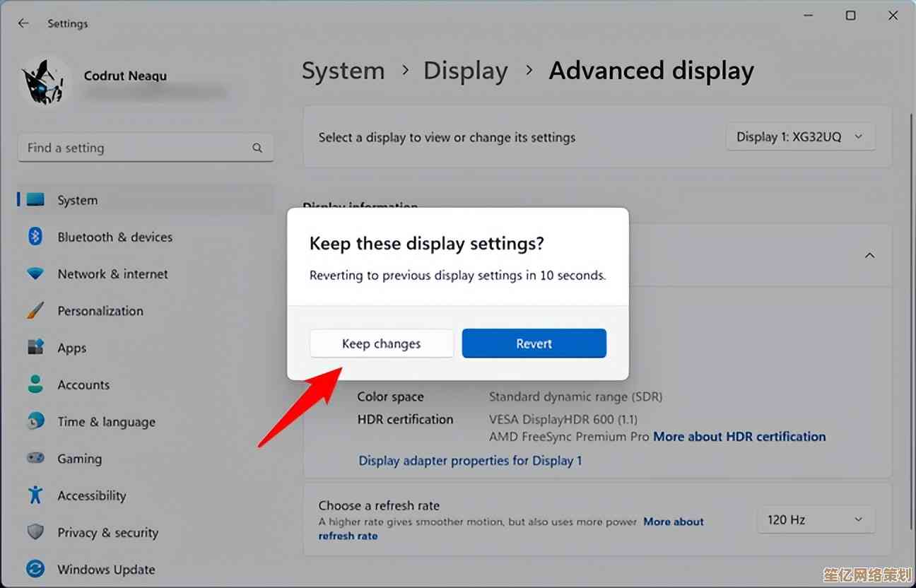Click the Bluetooth & devices icon
Screen dimensions: 916x588
click(35, 237)
